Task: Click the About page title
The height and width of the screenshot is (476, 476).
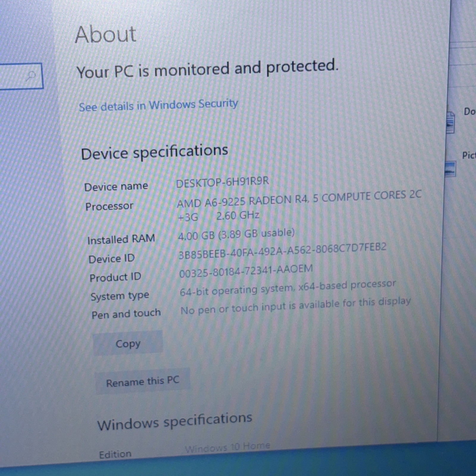Action: point(106,34)
